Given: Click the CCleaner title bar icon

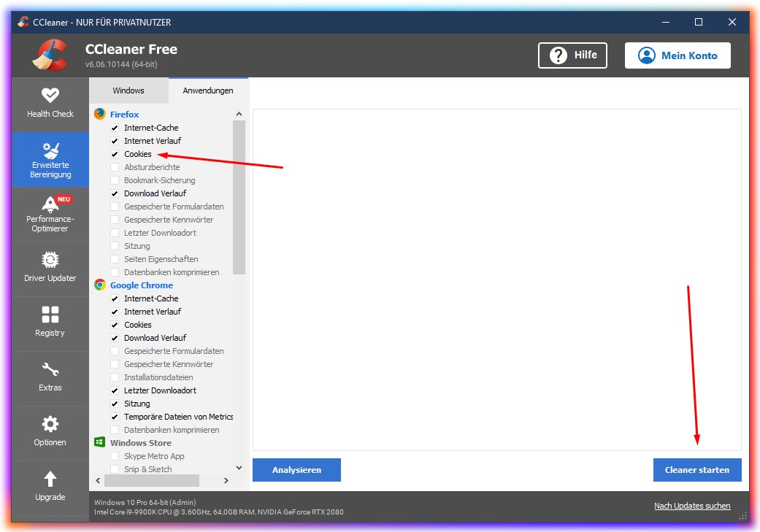Looking at the screenshot, I should tap(23, 22).
